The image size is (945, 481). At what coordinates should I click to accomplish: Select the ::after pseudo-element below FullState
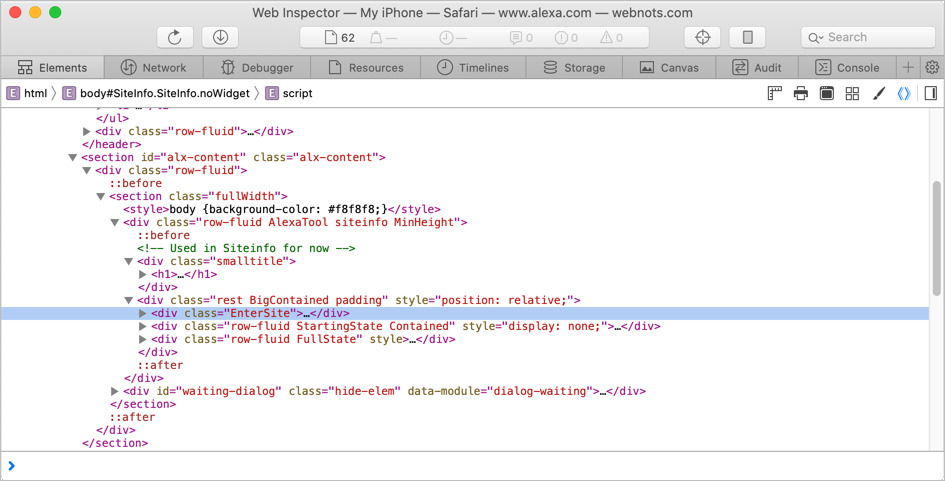160,365
